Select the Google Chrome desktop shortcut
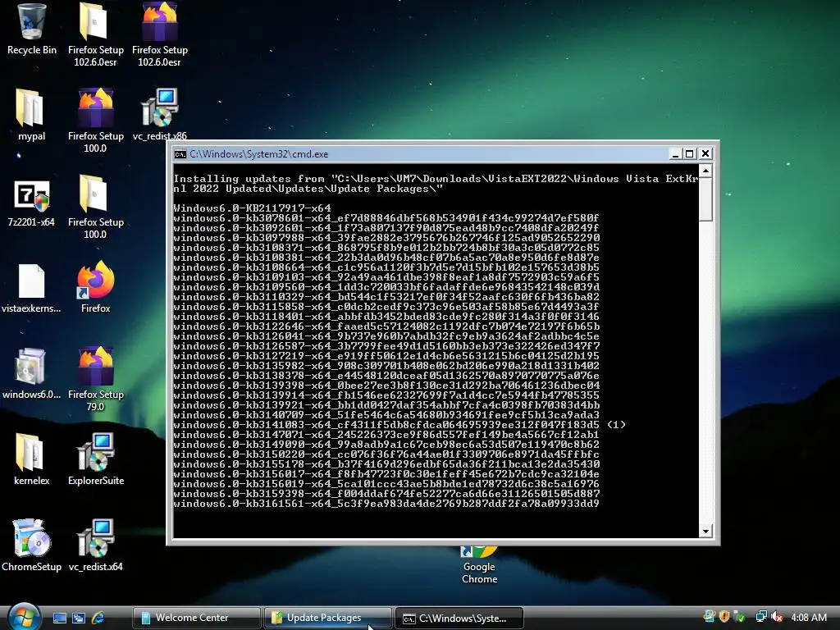 coord(479,565)
